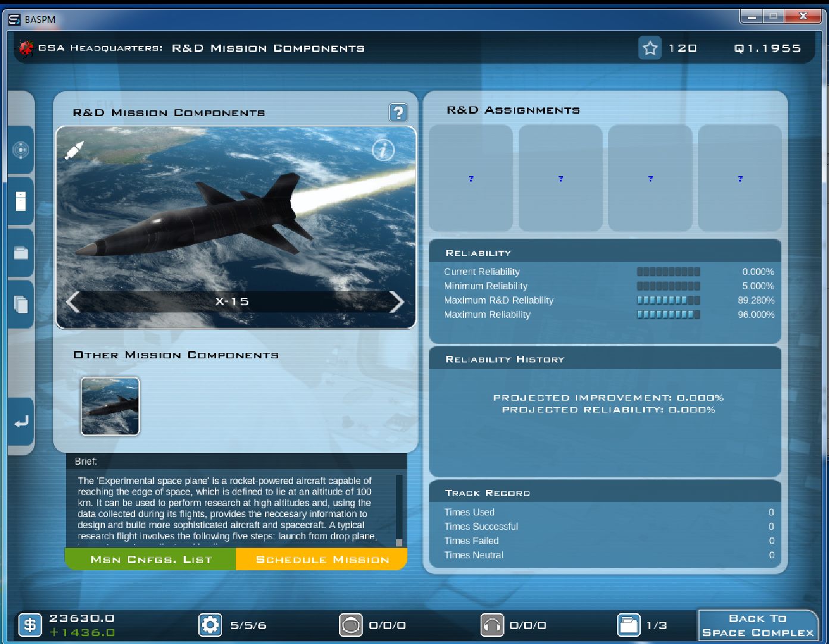Click the Q1.1955 date display

(x=767, y=48)
